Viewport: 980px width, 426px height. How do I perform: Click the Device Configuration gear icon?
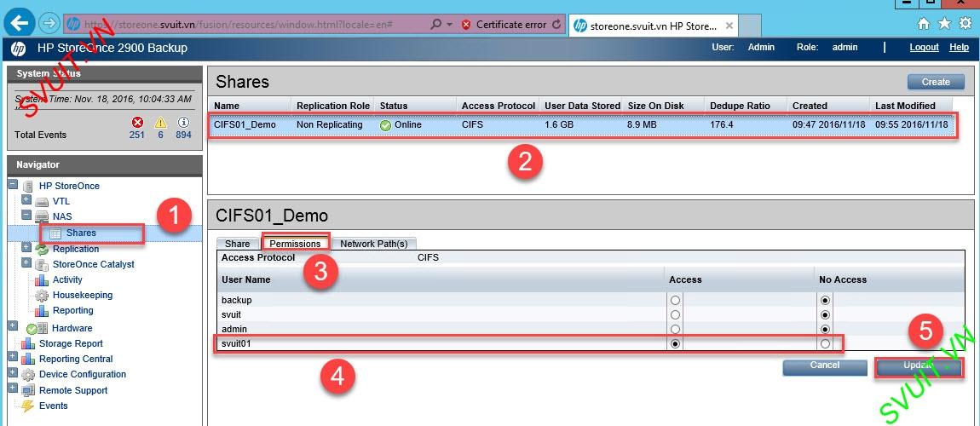[x=28, y=375]
